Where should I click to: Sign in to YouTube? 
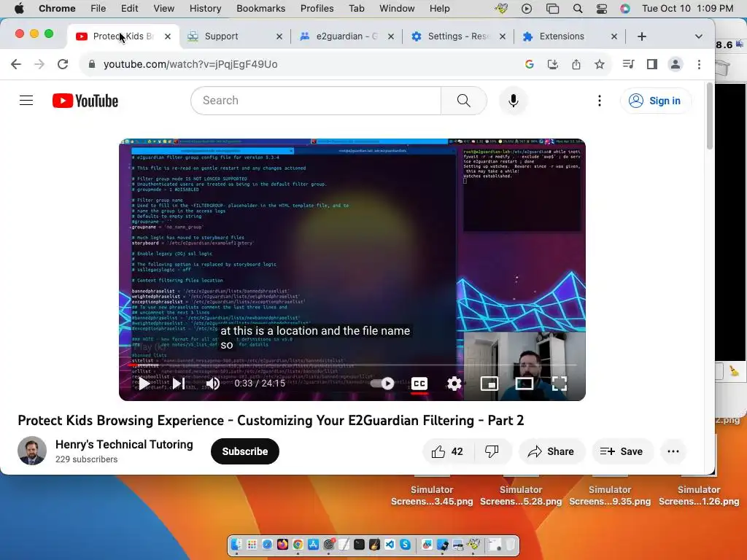(655, 101)
